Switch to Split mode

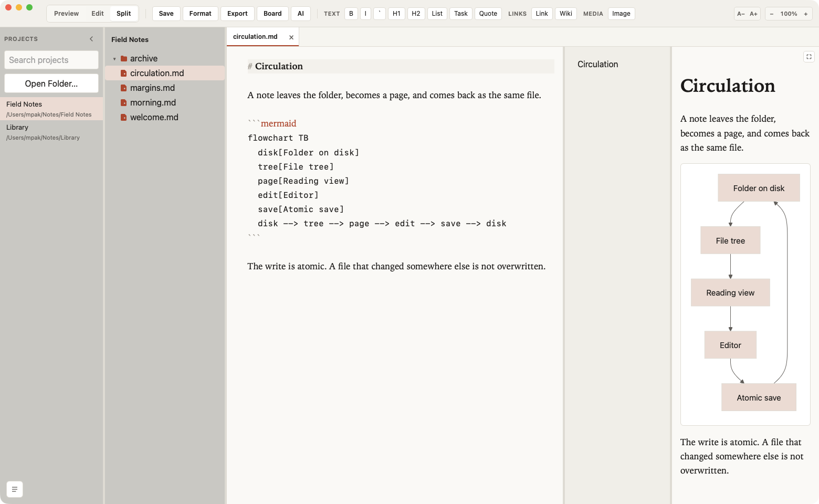124,14
